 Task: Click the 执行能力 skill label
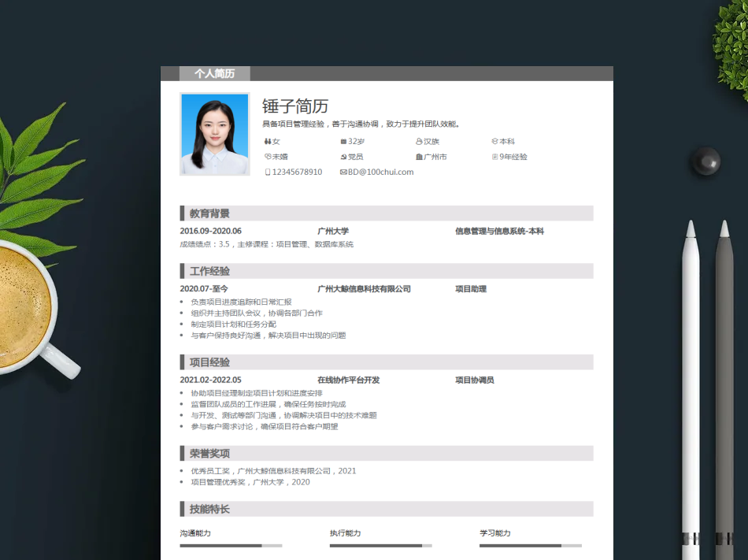pos(345,532)
